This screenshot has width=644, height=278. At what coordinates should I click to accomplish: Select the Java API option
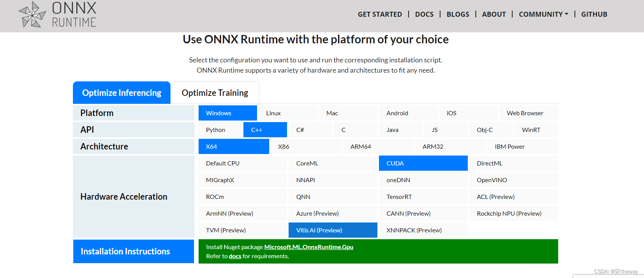tap(401, 130)
